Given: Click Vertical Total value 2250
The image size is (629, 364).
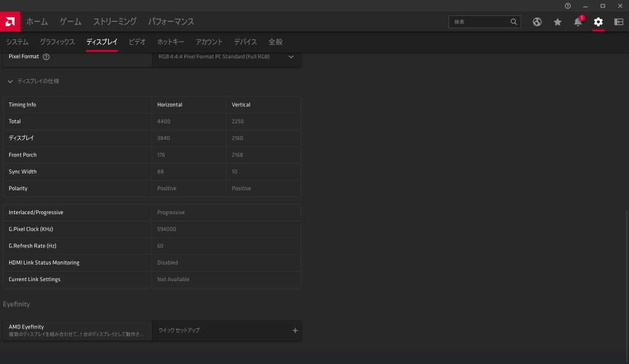Looking at the screenshot, I should click(x=238, y=122).
